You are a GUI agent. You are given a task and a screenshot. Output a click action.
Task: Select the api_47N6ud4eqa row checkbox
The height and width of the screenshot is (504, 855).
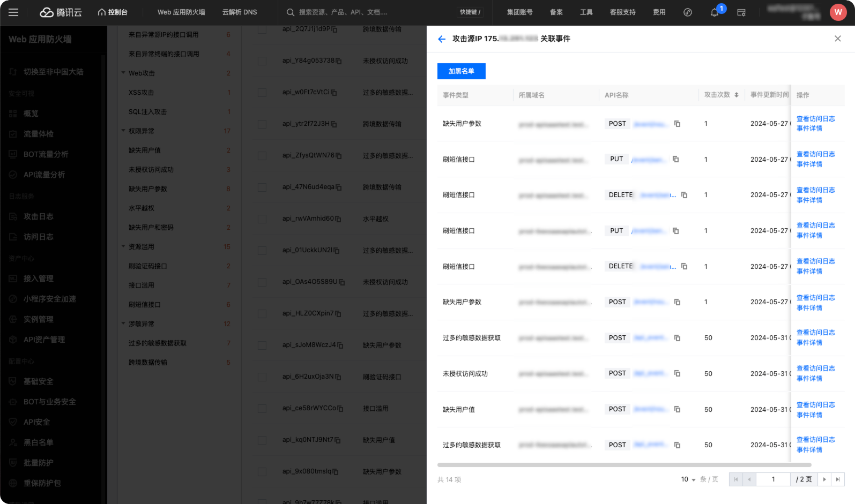(262, 187)
